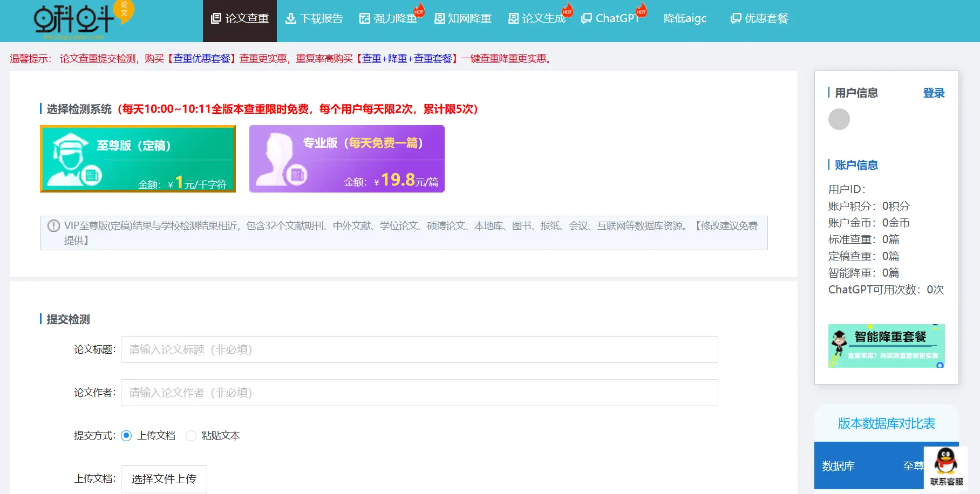Image resolution: width=980 pixels, height=494 pixels.
Task: Open the 降低aigc menu item
Action: tap(685, 19)
